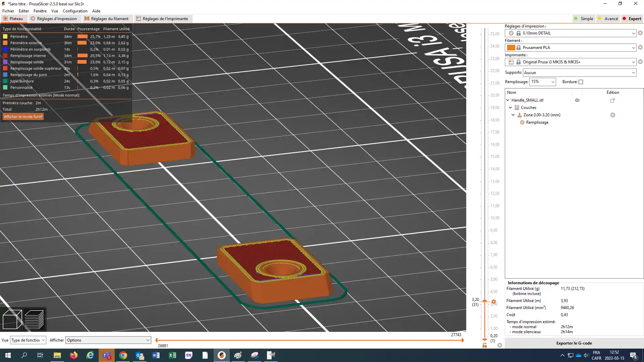
Task: Collapse the Zone 0.00-3.20 (mm) node
Action: (513, 115)
